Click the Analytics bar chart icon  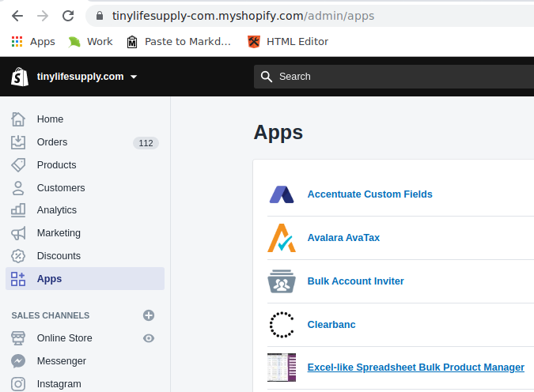coord(18,210)
